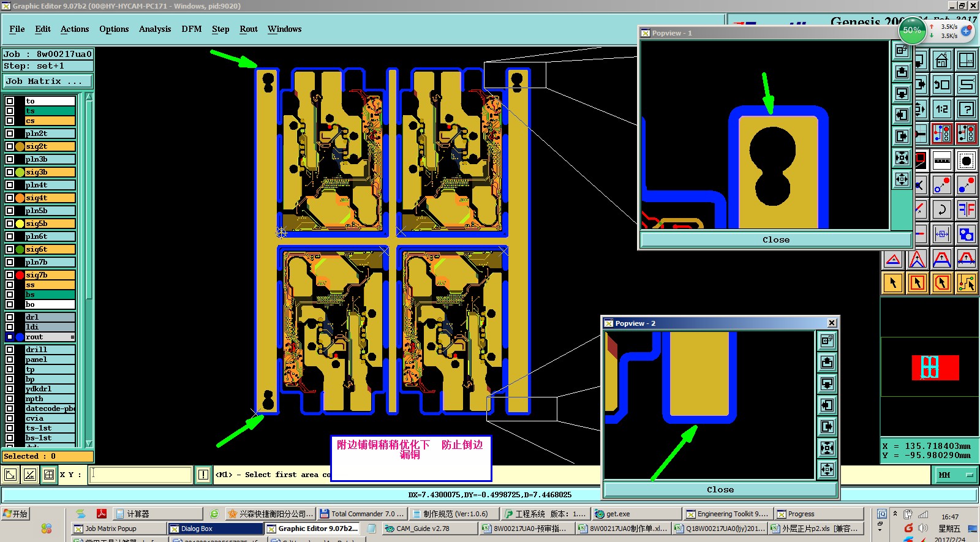980x542 pixels.
Task: Click the top window icon in Popview-2
Action: coord(827,341)
